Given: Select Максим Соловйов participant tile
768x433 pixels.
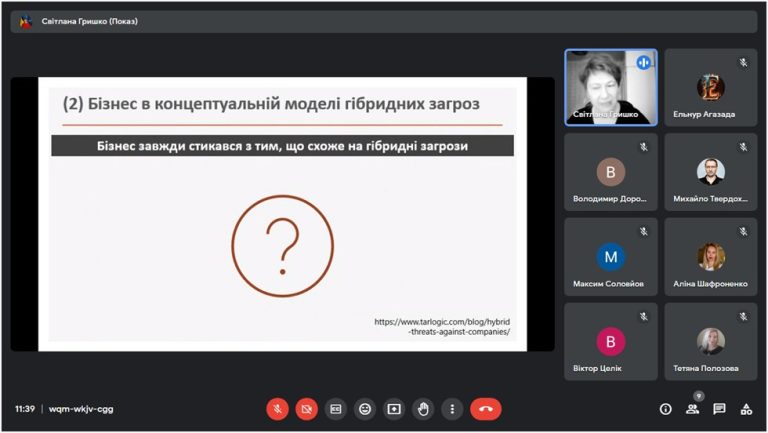Looking at the screenshot, I should (611, 257).
